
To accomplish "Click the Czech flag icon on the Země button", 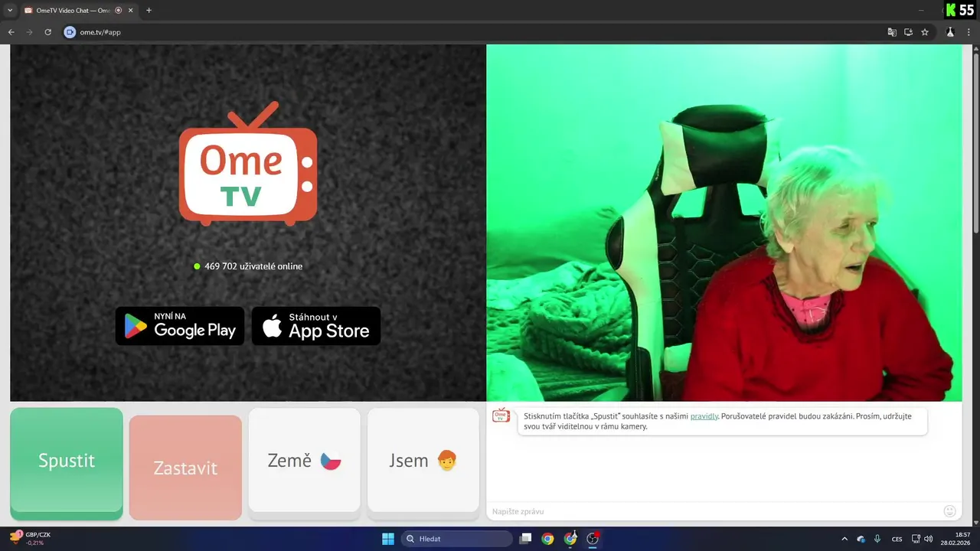I will [x=331, y=461].
